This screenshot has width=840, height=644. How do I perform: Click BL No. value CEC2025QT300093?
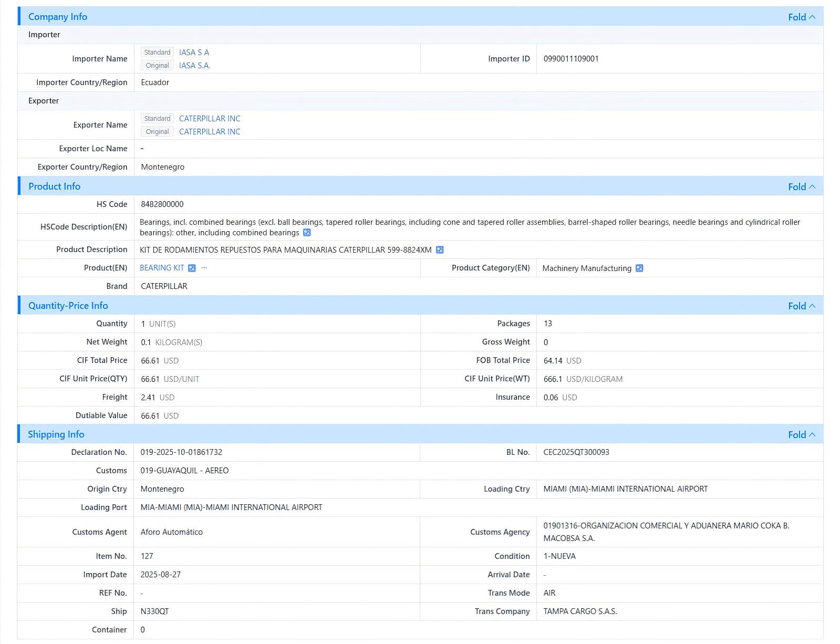(x=576, y=452)
